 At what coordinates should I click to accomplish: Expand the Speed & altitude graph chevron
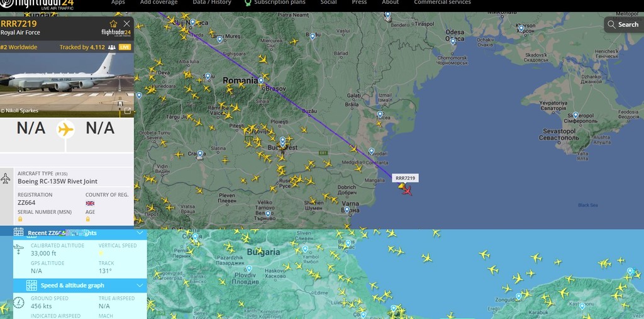click(140, 285)
